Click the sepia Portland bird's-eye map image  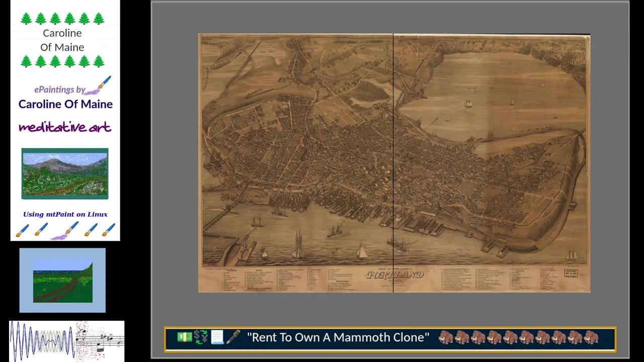[394, 163]
